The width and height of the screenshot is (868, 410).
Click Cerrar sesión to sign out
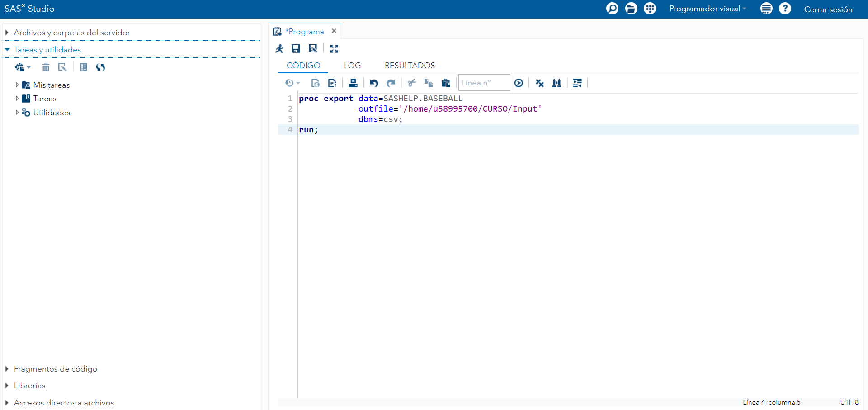(x=828, y=9)
